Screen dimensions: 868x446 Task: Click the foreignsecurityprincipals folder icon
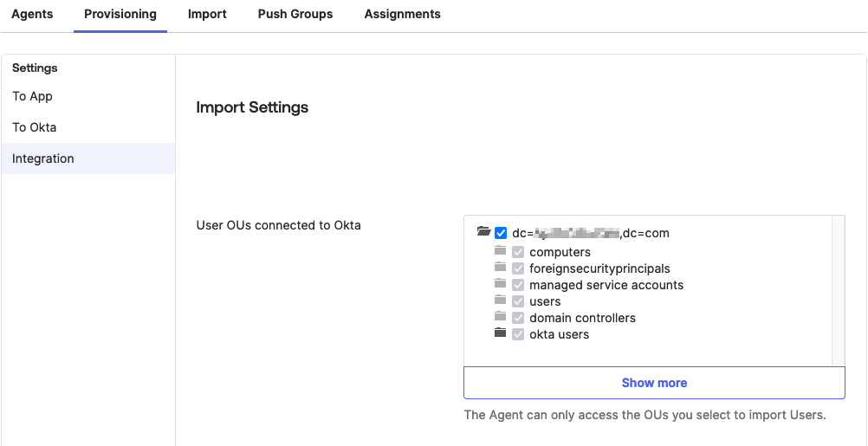(x=500, y=268)
